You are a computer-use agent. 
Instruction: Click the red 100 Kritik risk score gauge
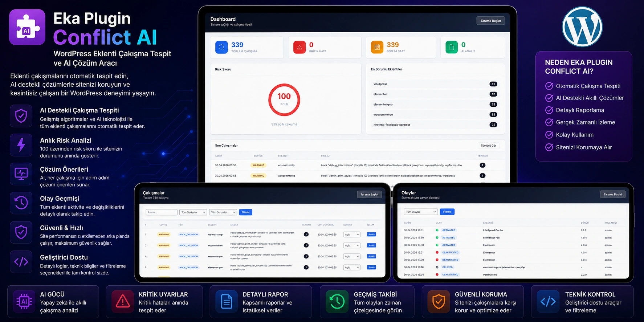(284, 100)
